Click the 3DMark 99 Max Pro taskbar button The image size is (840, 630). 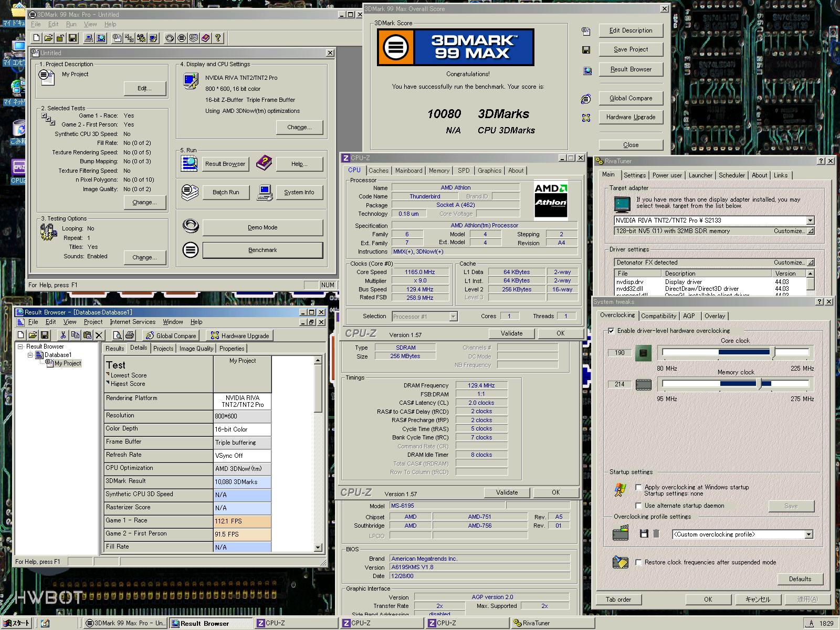(x=125, y=623)
